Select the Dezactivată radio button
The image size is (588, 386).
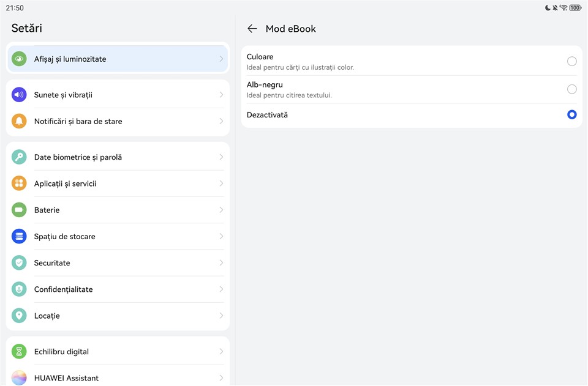coord(571,114)
